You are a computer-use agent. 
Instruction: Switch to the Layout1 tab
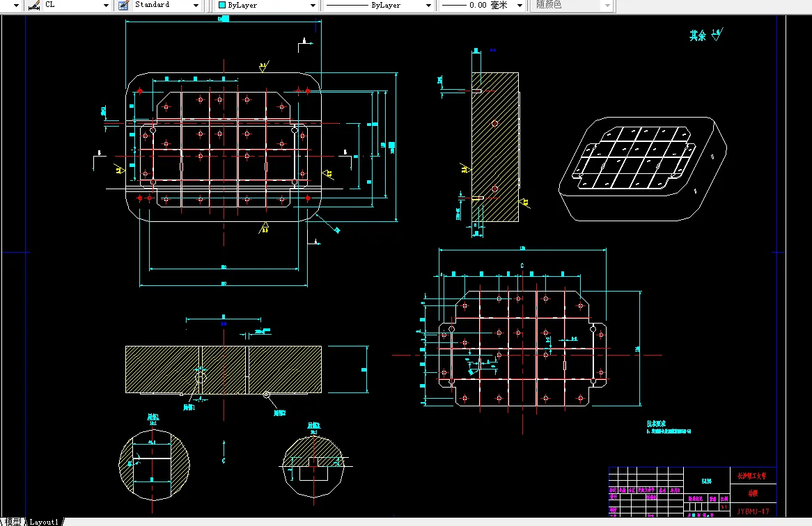pyautogui.click(x=44, y=522)
